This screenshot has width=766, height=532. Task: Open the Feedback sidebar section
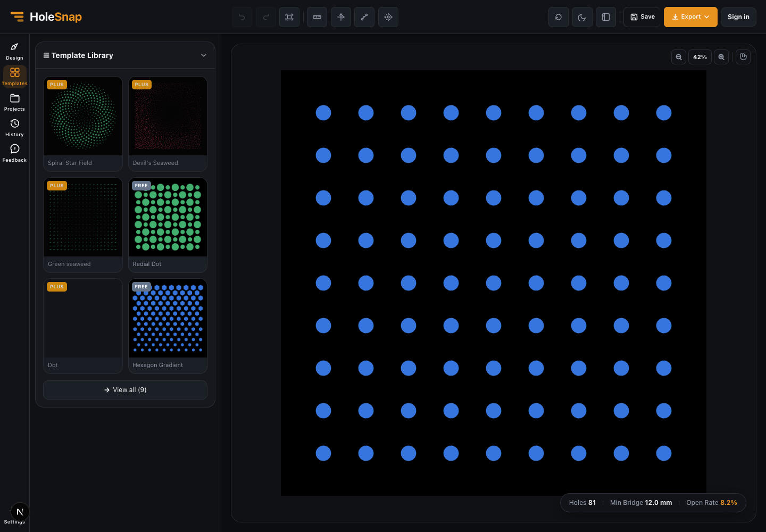[x=15, y=153]
